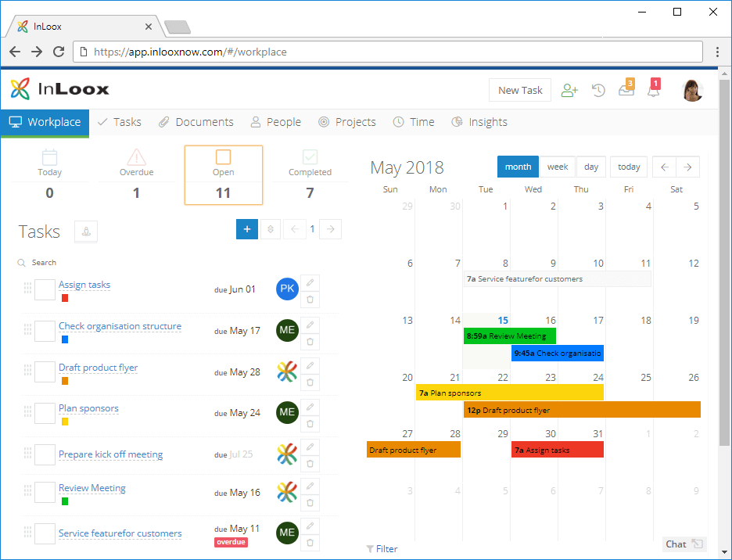Click the icon button beside Tasks heading
The width and height of the screenshot is (732, 560).
(x=86, y=232)
